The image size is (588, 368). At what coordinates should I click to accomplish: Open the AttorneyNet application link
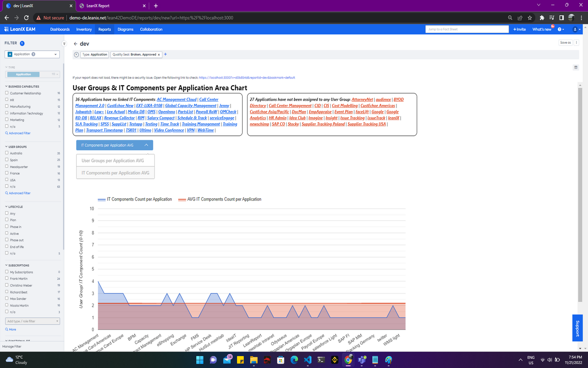[x=362, y=99]
